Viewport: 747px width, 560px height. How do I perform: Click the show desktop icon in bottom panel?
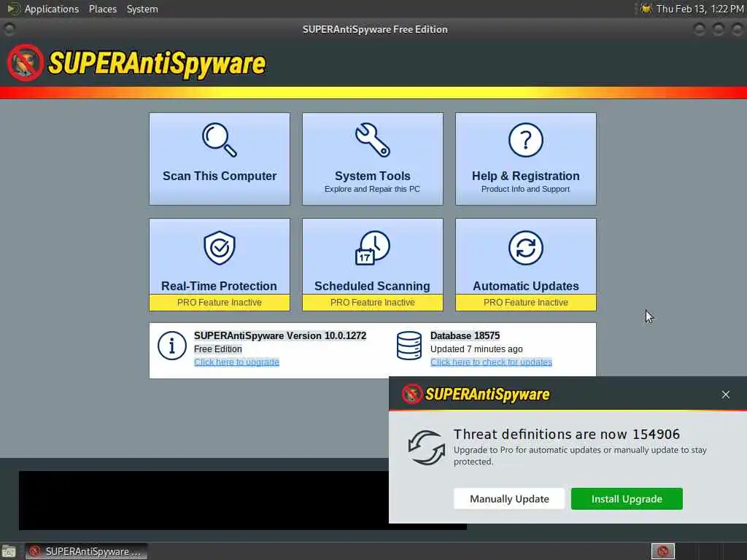[9, 551]
